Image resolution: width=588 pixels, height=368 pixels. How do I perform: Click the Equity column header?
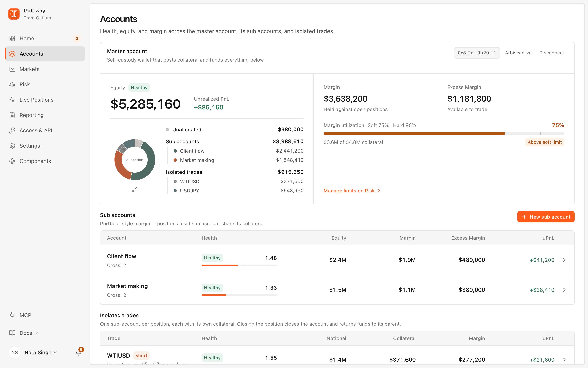tap(339, 238)
